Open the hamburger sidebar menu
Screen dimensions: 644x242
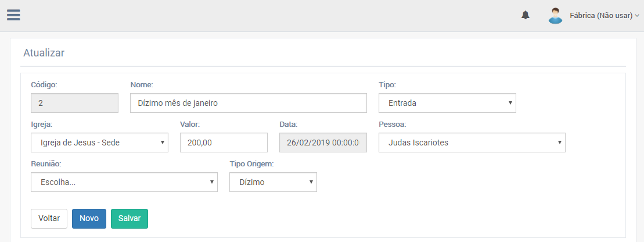(x=14, y=15)
